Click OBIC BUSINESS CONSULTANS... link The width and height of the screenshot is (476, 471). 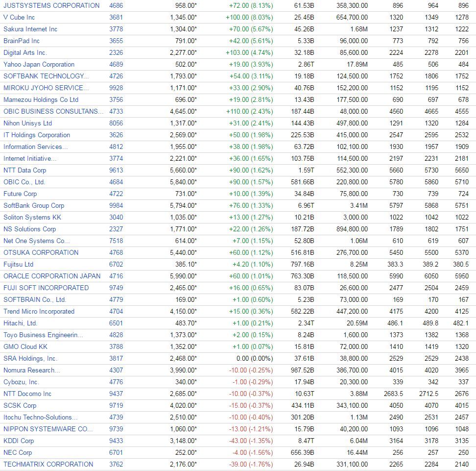click(53, 112)
